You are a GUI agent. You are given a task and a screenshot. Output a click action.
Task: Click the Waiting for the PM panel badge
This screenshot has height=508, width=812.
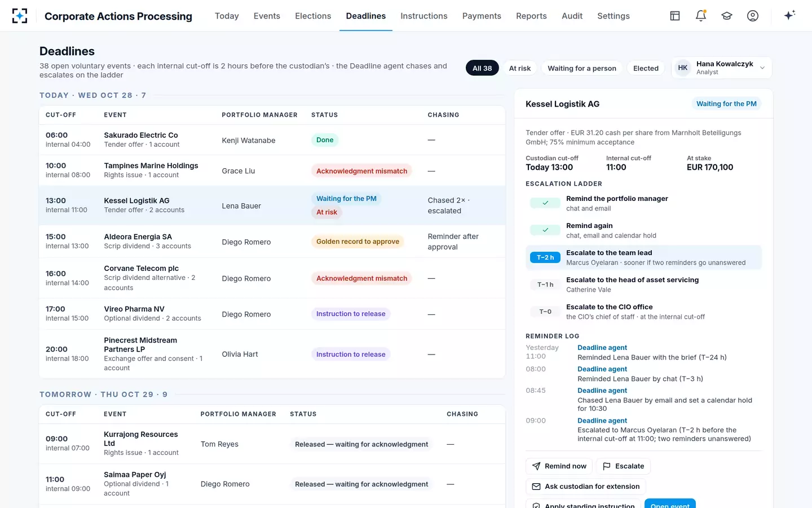click(x=726, y=104)
